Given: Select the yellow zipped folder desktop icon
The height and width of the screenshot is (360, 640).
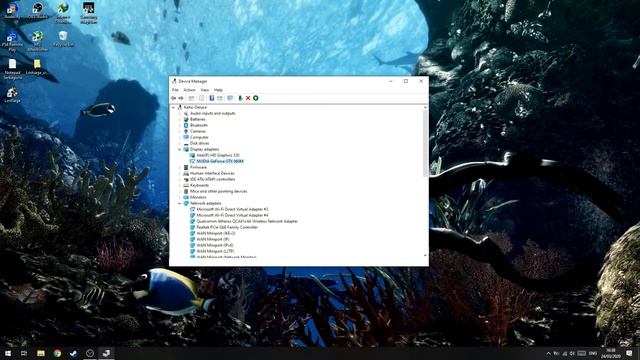Looking at the screenshot, I should [37, 67].
